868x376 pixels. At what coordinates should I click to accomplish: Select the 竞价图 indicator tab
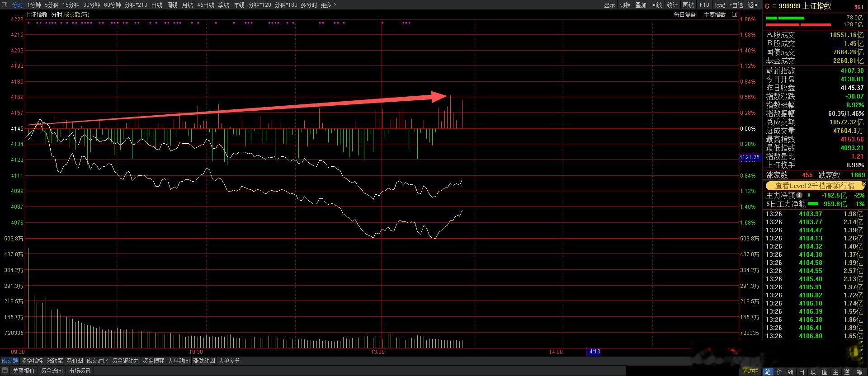pyautogui.click(x=75, y=361)
